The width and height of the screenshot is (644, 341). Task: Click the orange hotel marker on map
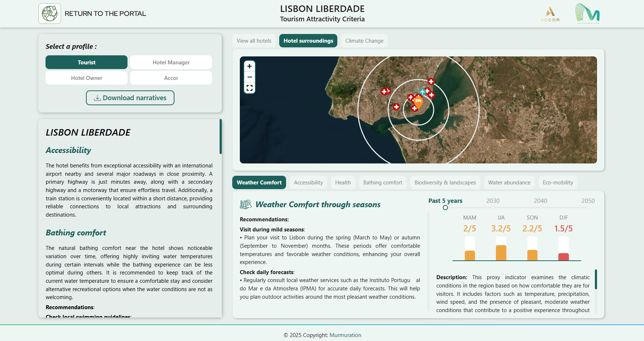(418, 102)
